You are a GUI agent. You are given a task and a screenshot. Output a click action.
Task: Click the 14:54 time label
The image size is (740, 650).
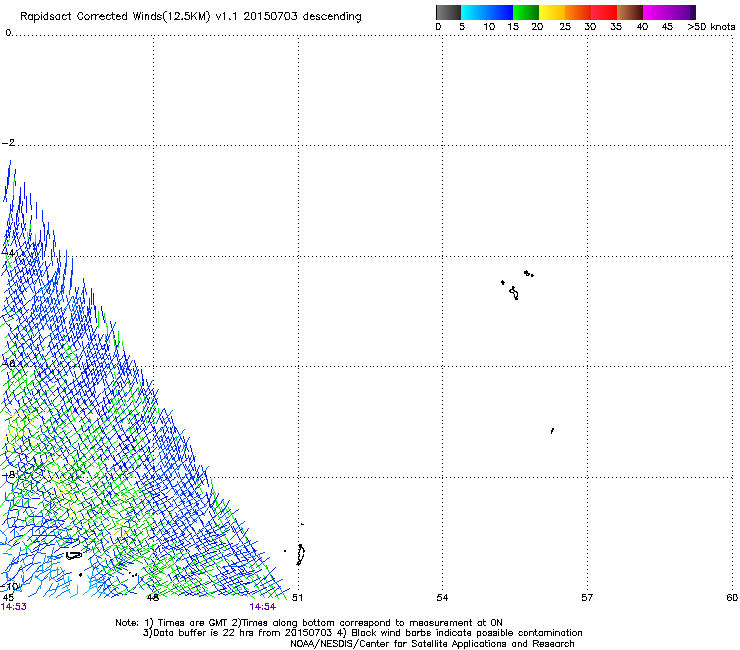tap(262, 607)
